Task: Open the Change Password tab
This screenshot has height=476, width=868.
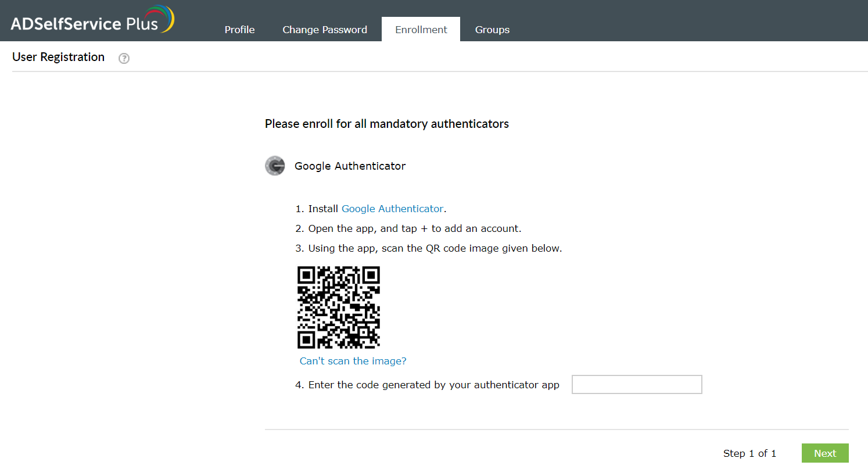Action: (x=324, y=29)
